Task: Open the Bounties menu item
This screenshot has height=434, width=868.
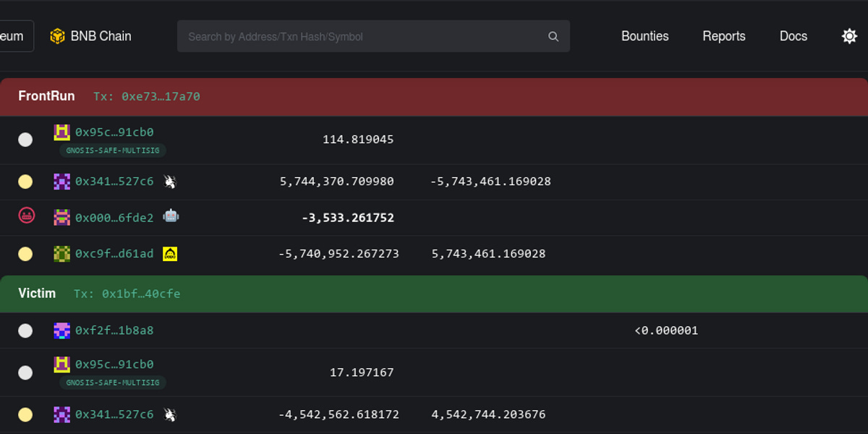Action: (645, 36)
